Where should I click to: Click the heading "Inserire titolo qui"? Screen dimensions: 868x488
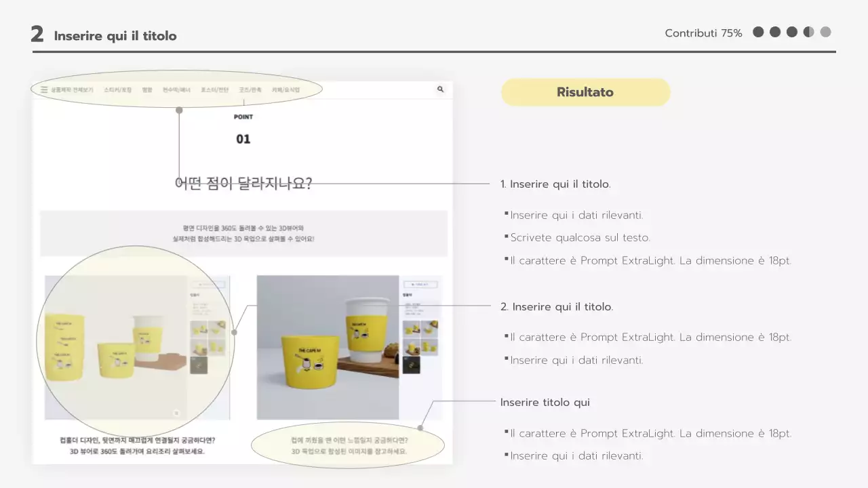point(545,403)
